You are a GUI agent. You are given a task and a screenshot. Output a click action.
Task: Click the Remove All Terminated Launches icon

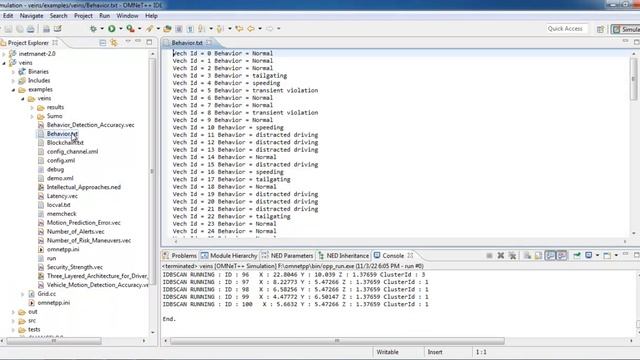pos(513,256)
